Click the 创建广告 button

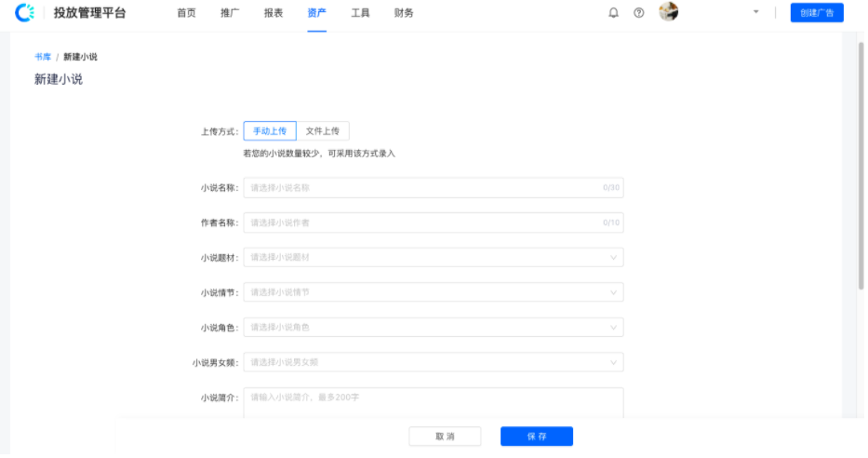coord(817,13)
